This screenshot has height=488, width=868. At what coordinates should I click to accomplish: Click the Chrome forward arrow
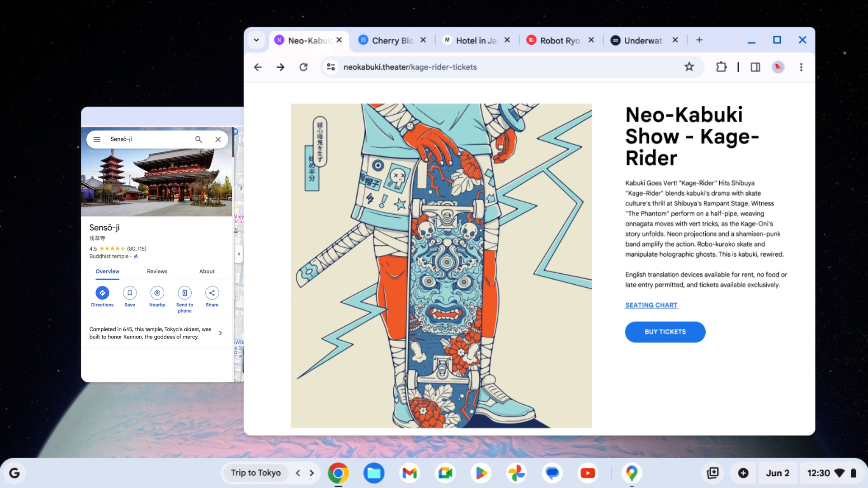[x=280, y=67]
